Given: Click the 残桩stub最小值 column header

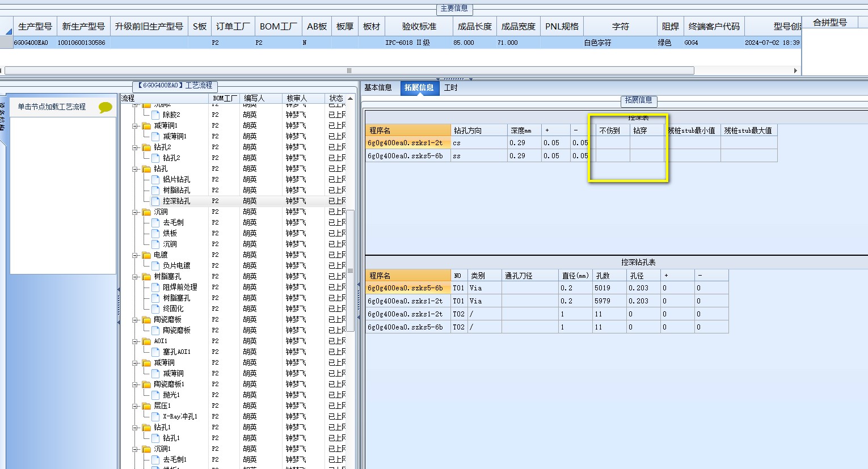Looking at the screenshot, I should coord(692,130).
